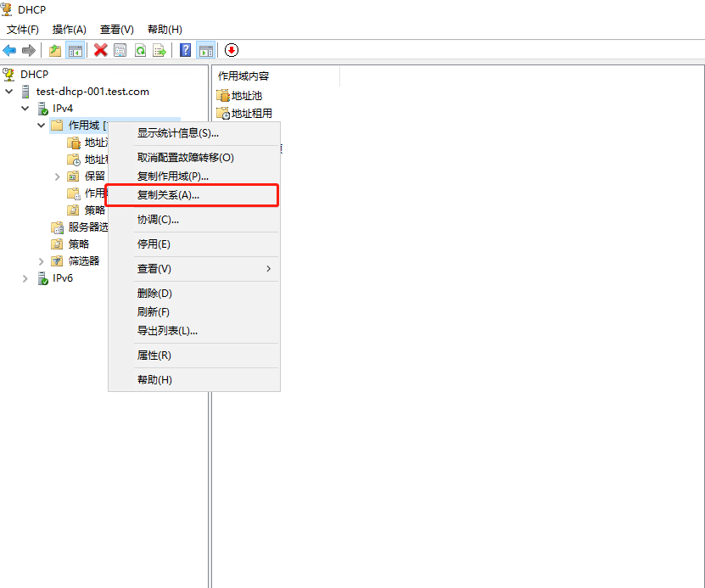Click the test-dhcp-001 server icon
The width and height of the screenshot is (705, 588).
click(x=25, y=92)
